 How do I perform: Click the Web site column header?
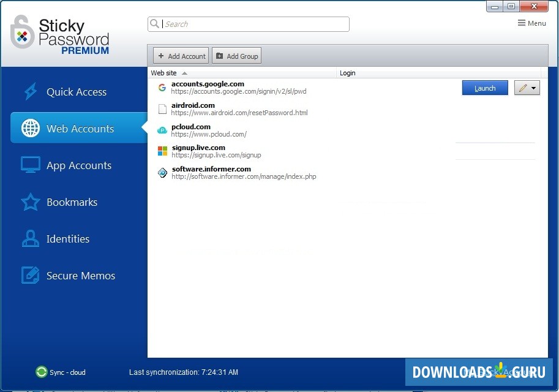tap(165, 73)
